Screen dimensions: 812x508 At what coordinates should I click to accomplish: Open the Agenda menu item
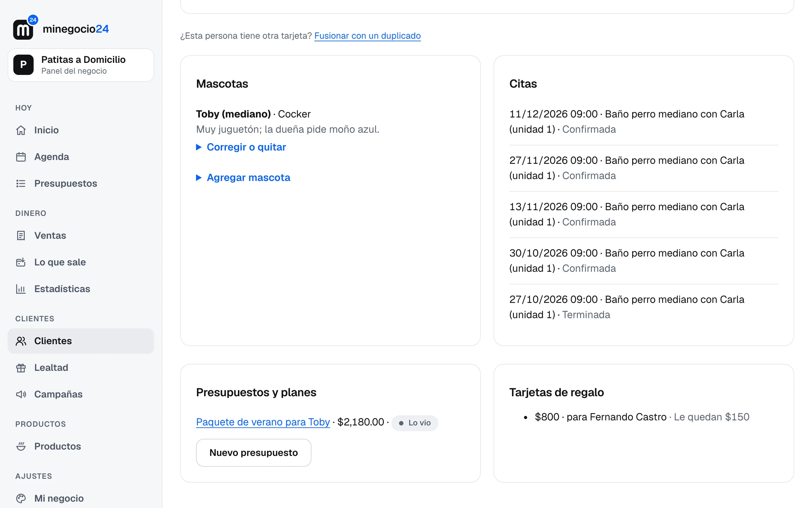click(x=81, y=157)
